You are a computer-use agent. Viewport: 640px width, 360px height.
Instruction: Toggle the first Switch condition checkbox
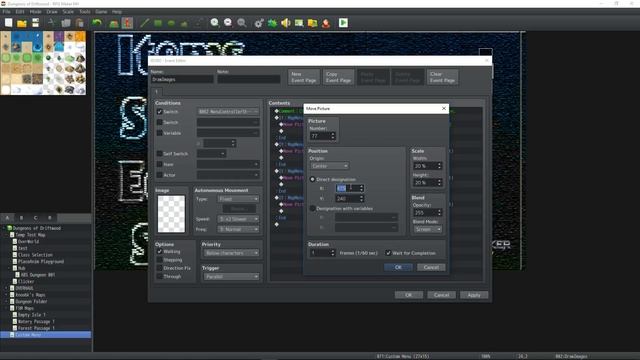click(160, 111)
